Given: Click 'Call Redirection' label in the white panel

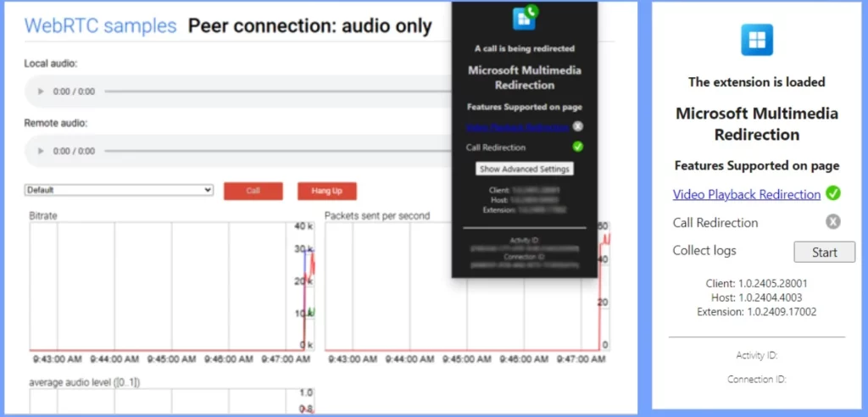Looking at the screenshot, I should click(715, 223).
